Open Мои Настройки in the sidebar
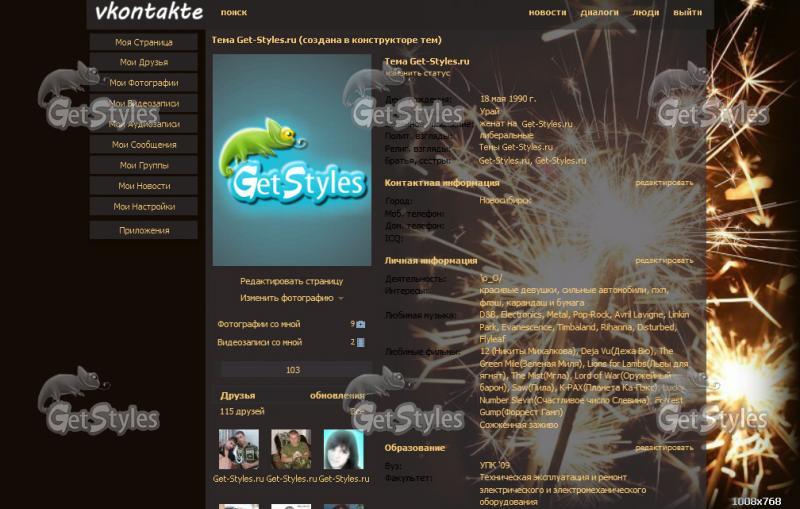800x509 pixels. 143,206
